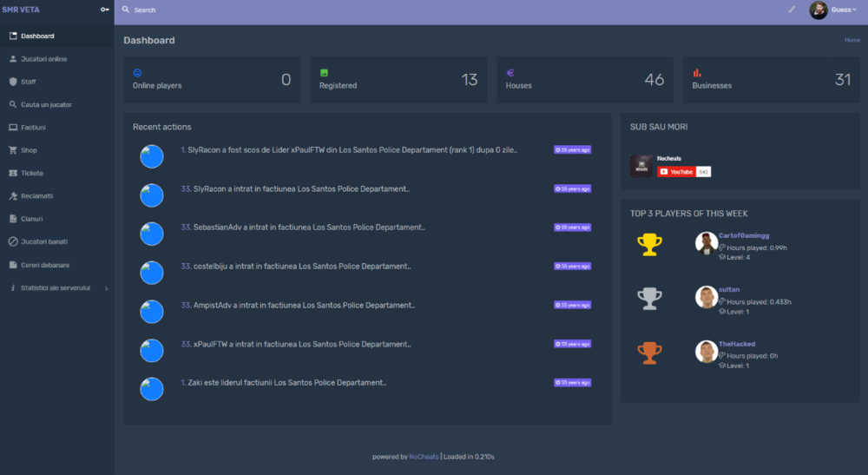Click the YouTube subscribe button

tap(676, 172)
